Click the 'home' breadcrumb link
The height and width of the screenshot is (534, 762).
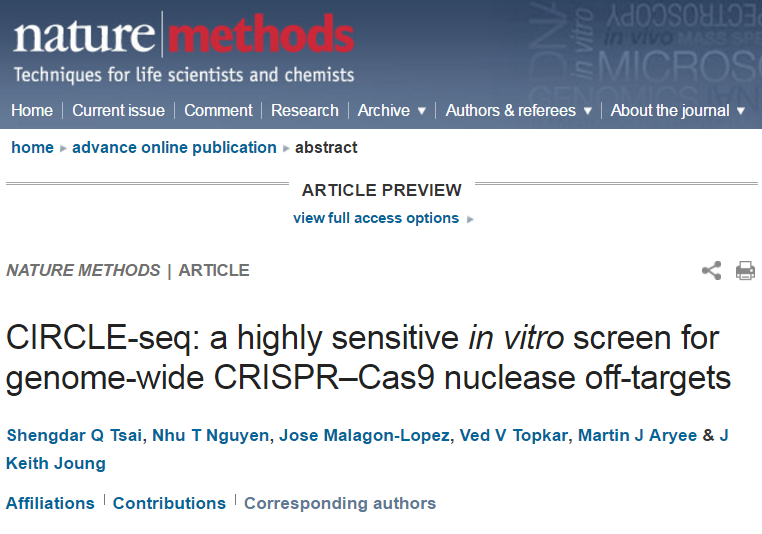click(33, 147)
